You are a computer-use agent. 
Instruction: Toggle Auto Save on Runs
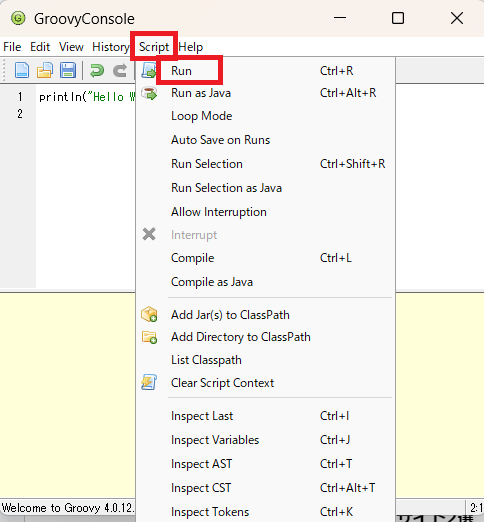265,140
